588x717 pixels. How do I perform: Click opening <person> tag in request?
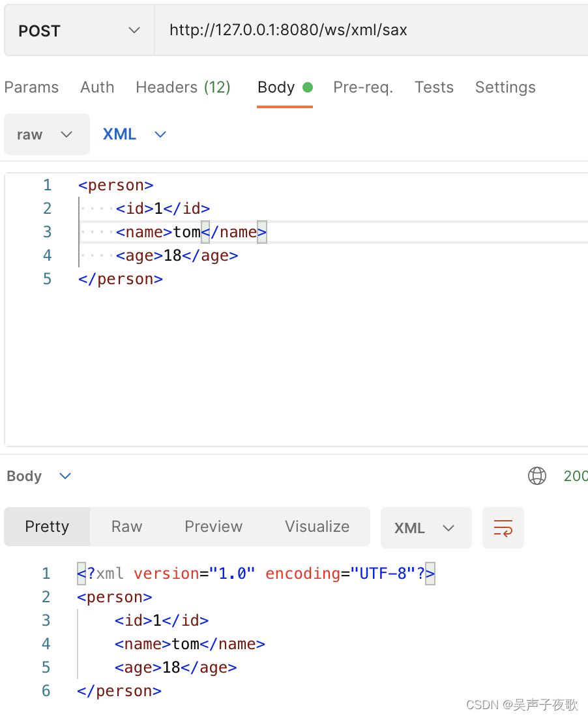[x=115, y=185]
